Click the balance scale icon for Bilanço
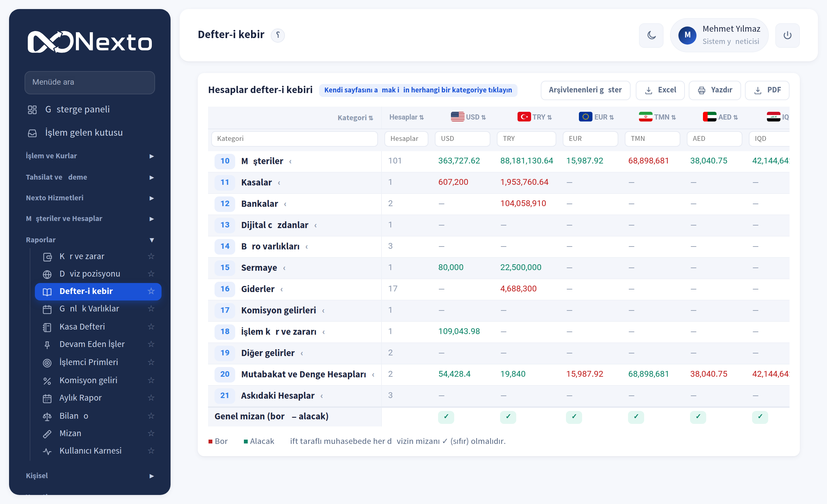Viewport: 827px width, 504px height. [x=47, y=416]
